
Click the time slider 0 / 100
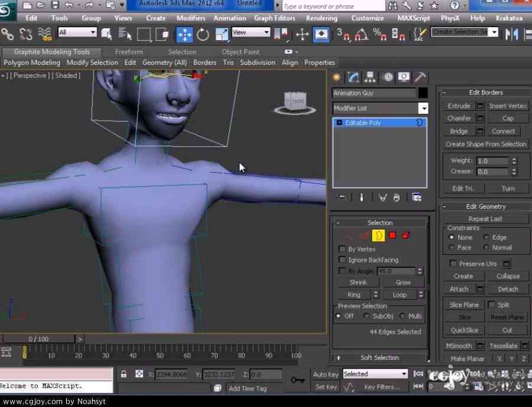pyautogui.click(x=38, y=339)
